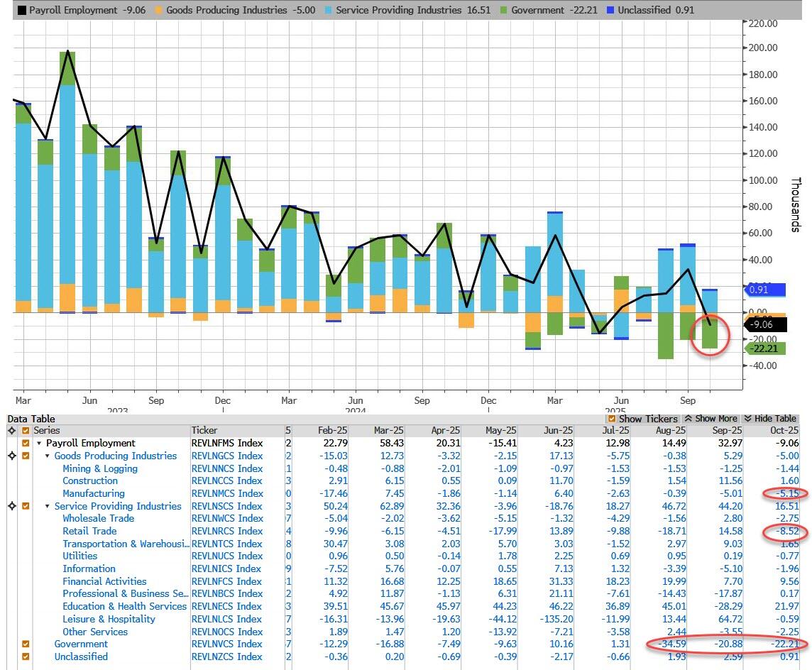This screenshot has width=812, height=670.
Task: Click the black Payroll Employment legend icon
Action: pos(21,11)
